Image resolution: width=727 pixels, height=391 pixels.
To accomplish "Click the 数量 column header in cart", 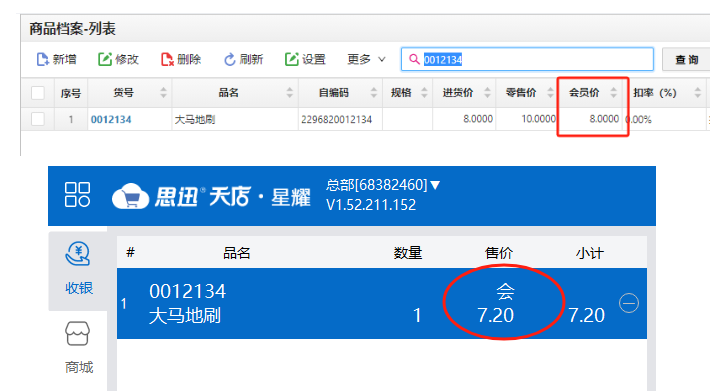I will [x=408, y=253].
